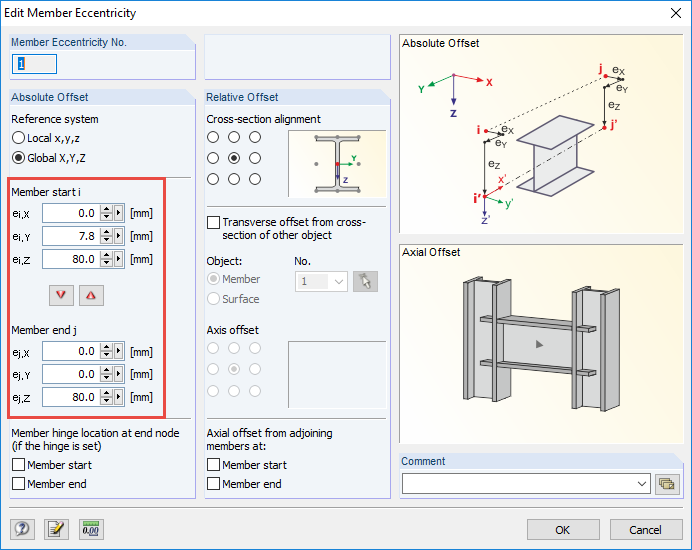This screenshot has height=550, width=692.
Task: Select top-center cross-section alignment point
Action: [x=234, y=137]
